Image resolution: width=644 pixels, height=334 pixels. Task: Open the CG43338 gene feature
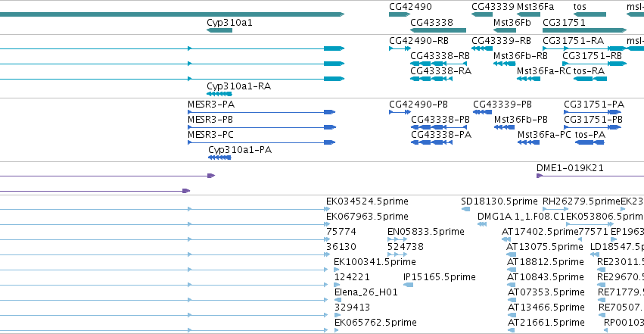(438, 30)
